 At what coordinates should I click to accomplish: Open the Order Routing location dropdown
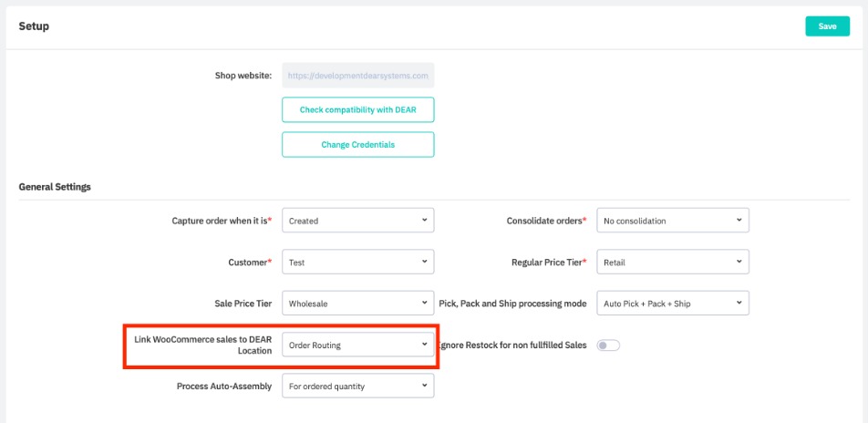pyautogui.click(x=357, y=345)
